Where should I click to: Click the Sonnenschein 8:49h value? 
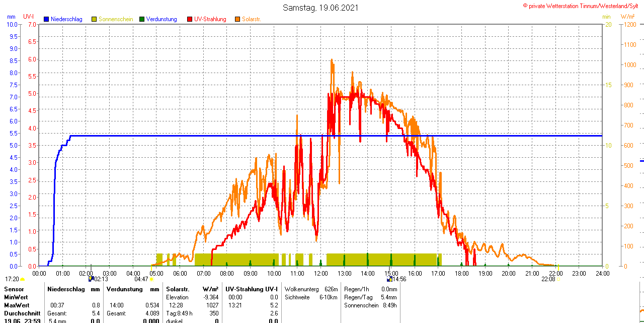389,305
